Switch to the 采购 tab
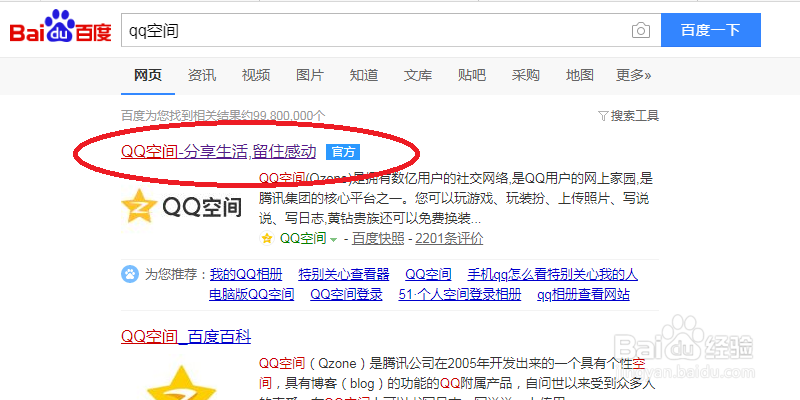The width and height of the screenshot is (800, 400). click(x=526, y=76)
